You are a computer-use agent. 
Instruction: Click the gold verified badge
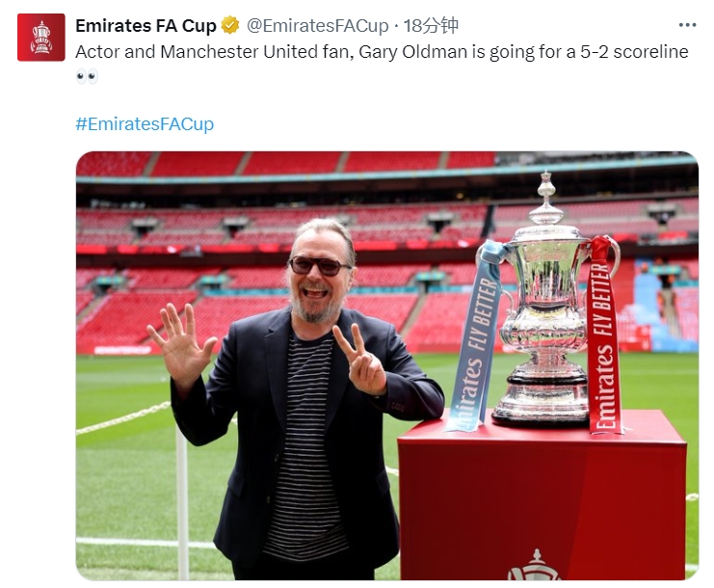click(230, 25)
